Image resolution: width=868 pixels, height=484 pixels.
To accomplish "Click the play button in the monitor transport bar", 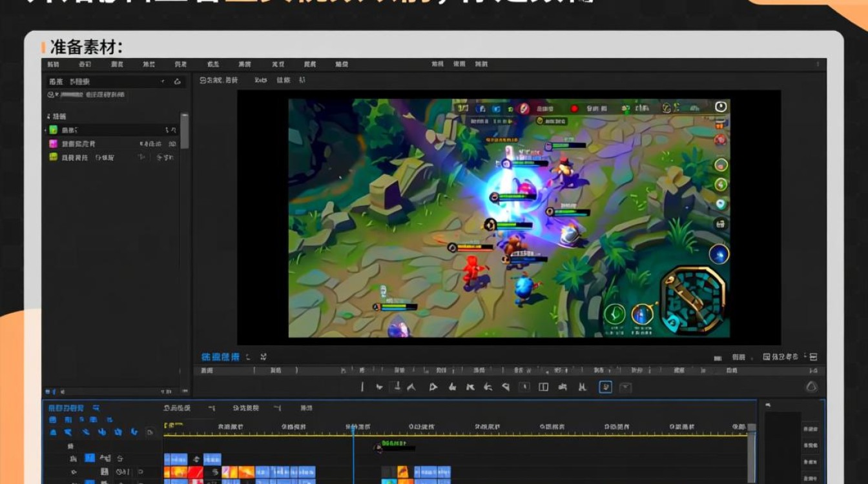I will [433, 387].
